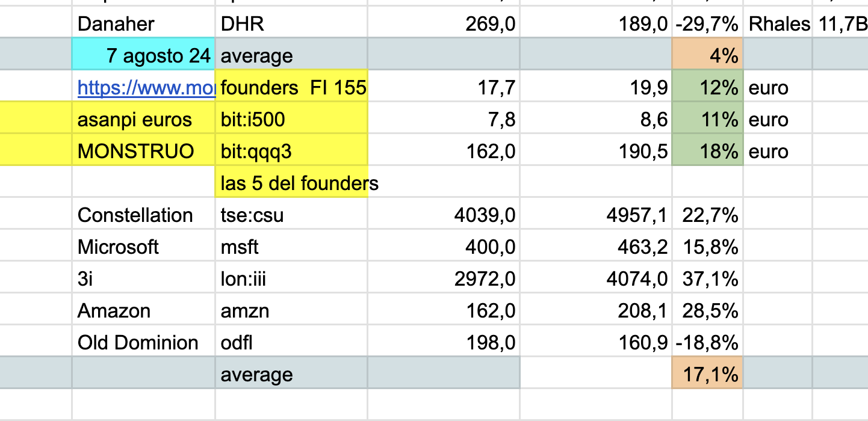Select the bit:i500 ticker cell
868x421 pixels.
click(291, 119)
